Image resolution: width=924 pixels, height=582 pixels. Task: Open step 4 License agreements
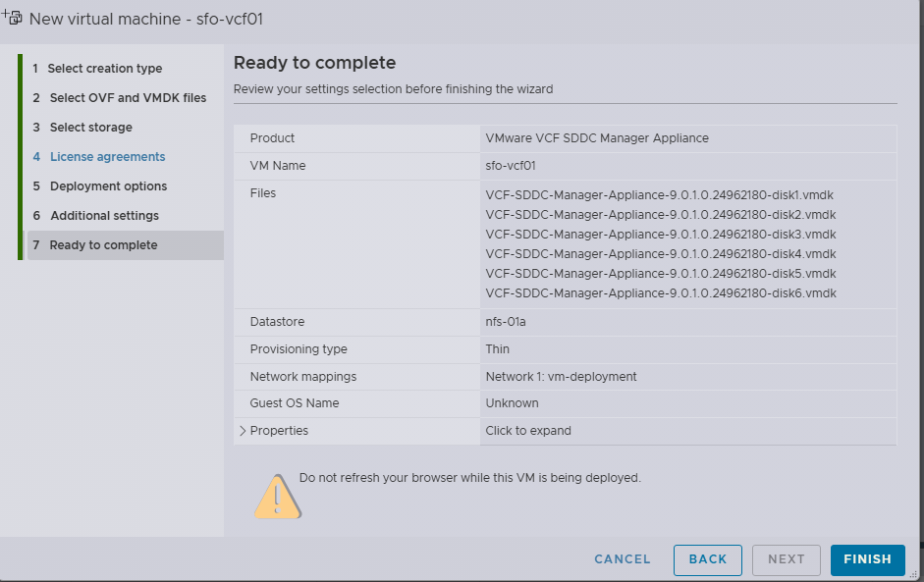click(x=107, y=157)
